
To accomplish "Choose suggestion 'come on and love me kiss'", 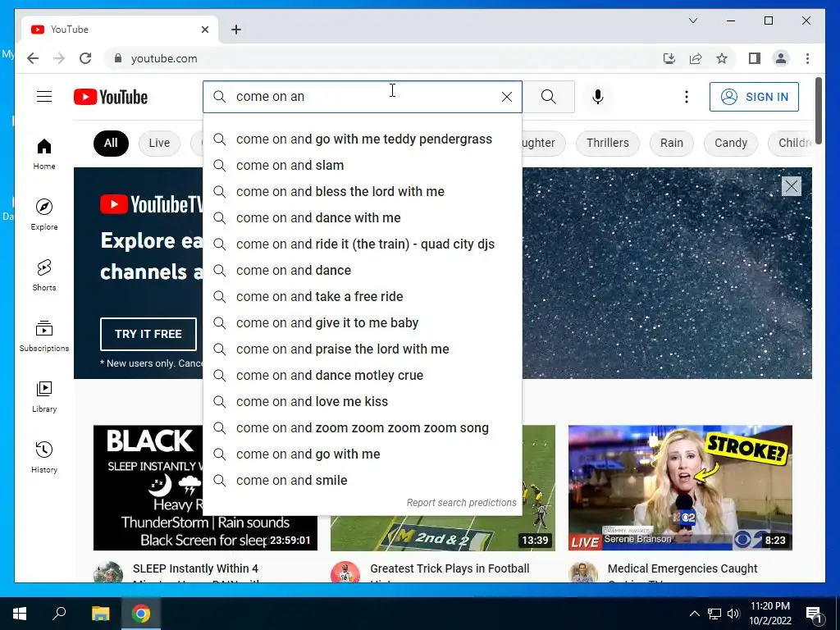I will coord(362,401).
